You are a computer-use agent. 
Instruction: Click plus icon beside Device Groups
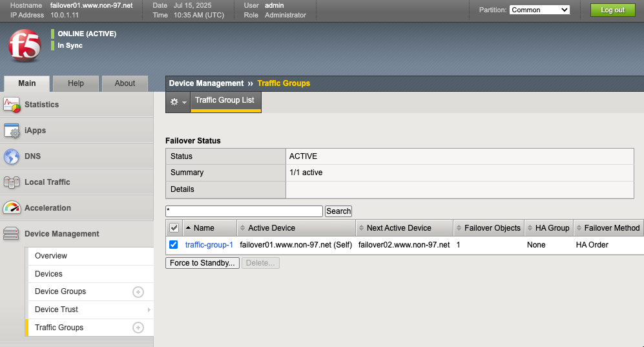coord(138,292)
